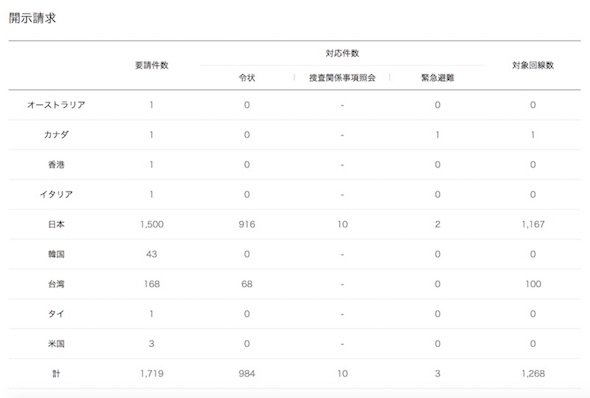Click the 対応件数 group header

(342, 53)
